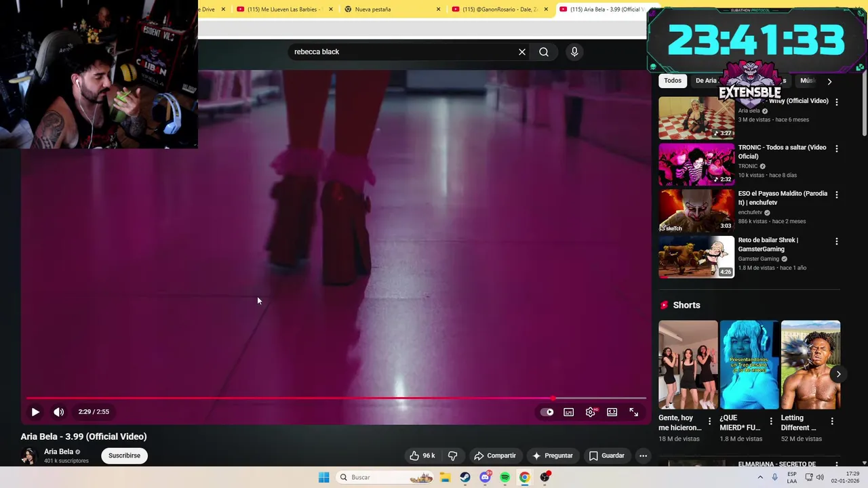
Task: Open options for Letting Different short
Action: coord(832,422)
